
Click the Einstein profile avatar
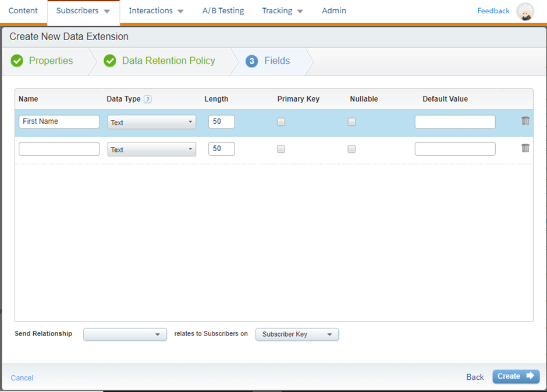525,11
